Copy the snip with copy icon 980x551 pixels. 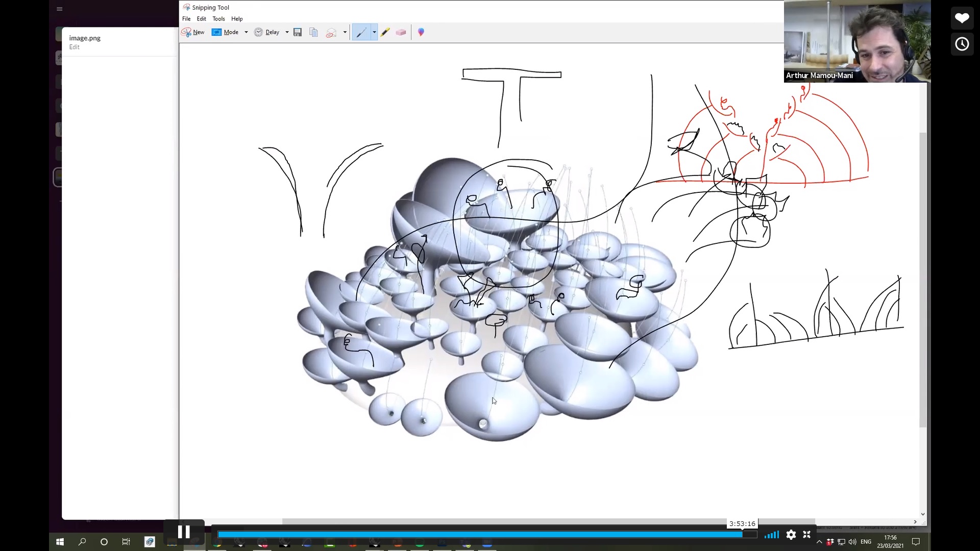point(314,32)
